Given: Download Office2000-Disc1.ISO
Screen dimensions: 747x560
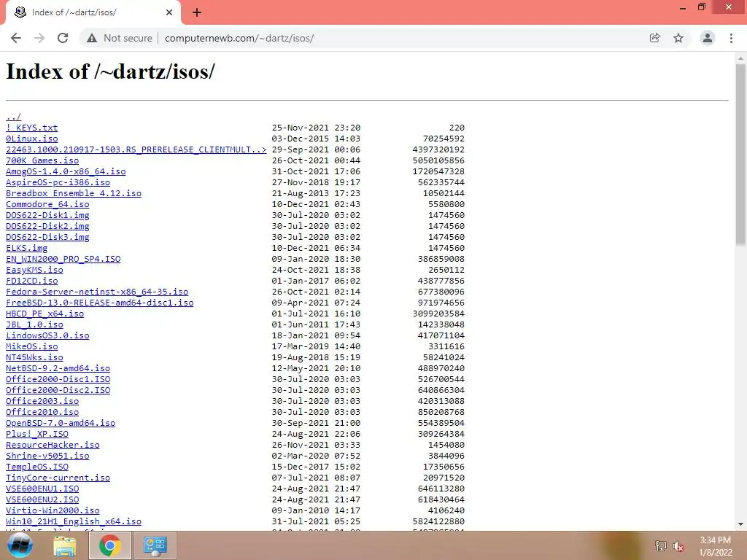Looking at the screenshot, I should 58,379.
